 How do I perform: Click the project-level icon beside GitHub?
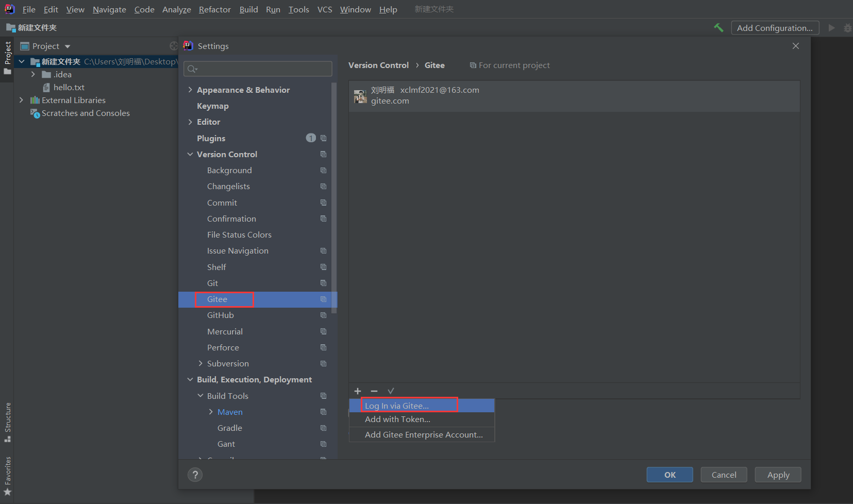tap(323, 315)
